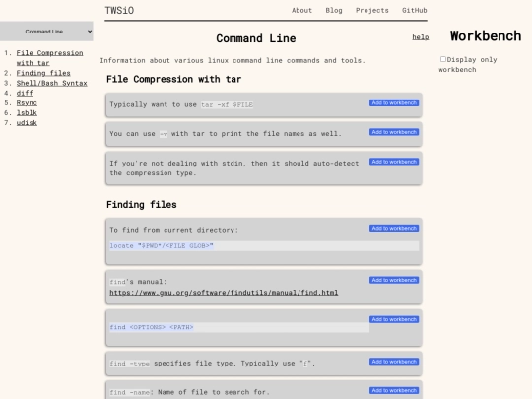Open the help link
This screenshot has width=532, height=399.
[x=421, y=37]
